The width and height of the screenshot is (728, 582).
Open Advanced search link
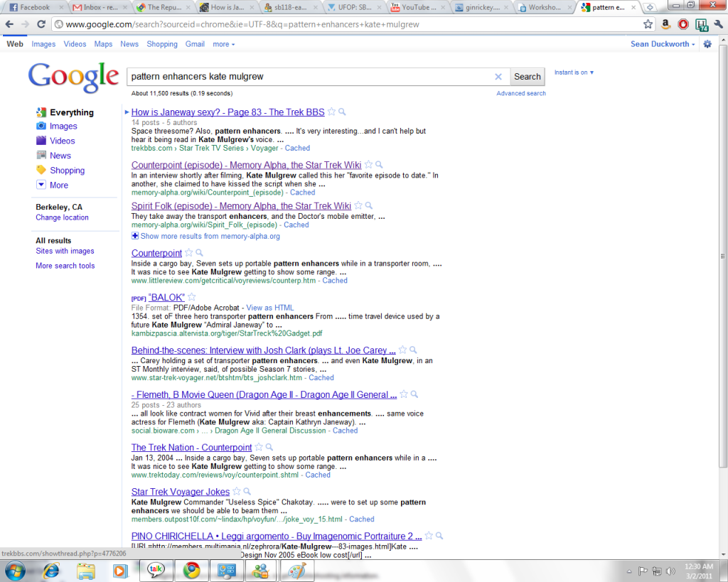pos(521,93)
